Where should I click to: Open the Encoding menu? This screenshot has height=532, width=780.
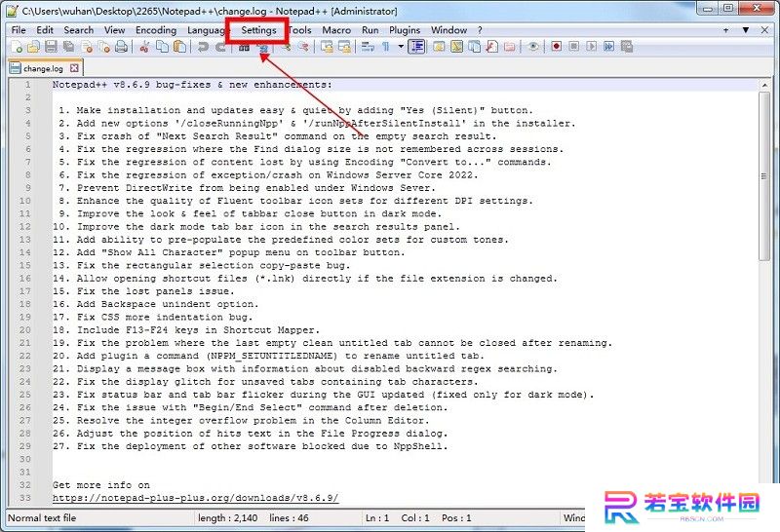point(156,30)
